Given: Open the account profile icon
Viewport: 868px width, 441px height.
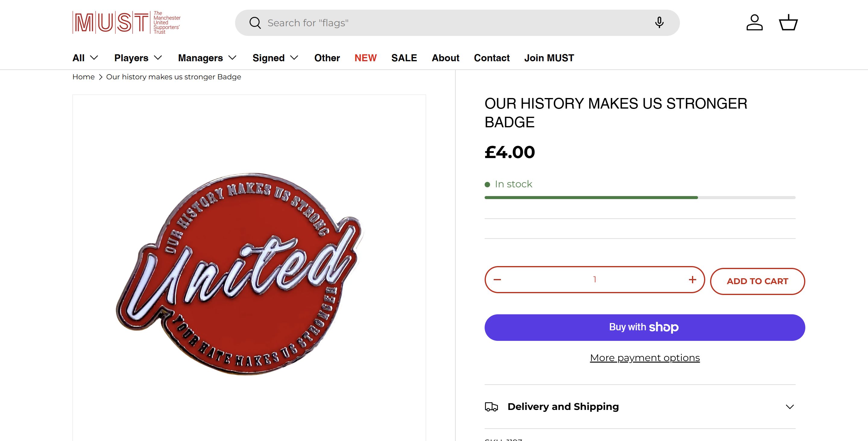Looking at the screenshot, I should [754, 23].
